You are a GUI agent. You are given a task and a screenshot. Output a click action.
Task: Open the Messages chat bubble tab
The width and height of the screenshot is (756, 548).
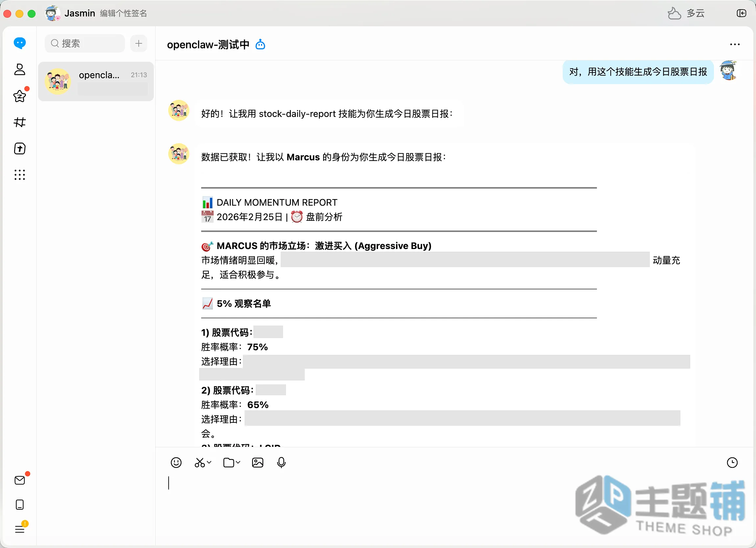(x=20, y=43)
